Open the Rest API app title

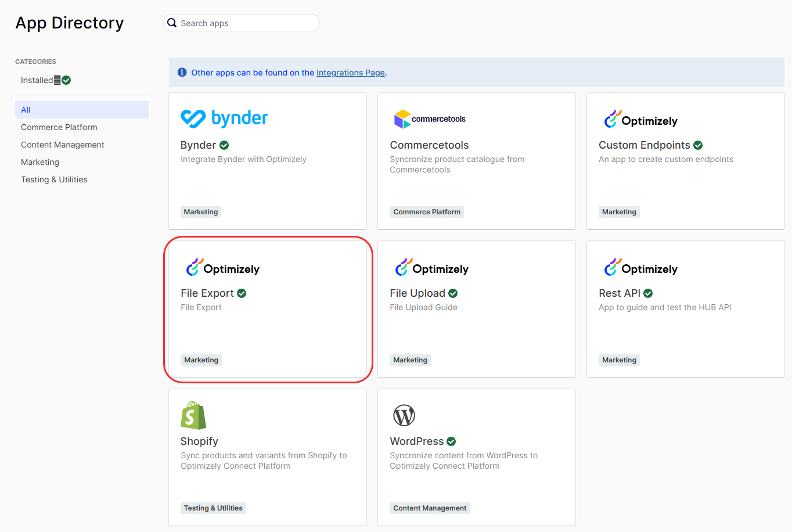620,293
